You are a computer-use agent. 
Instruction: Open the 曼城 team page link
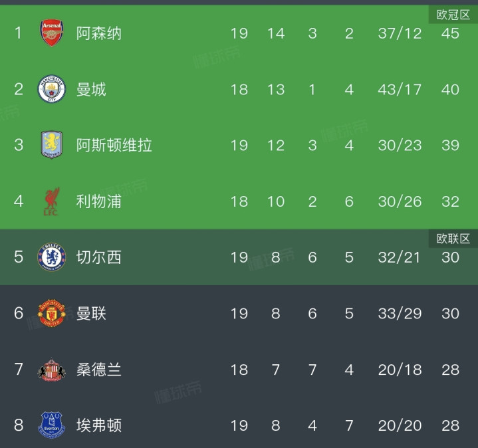pyautogui.click(x=91, y=89)
